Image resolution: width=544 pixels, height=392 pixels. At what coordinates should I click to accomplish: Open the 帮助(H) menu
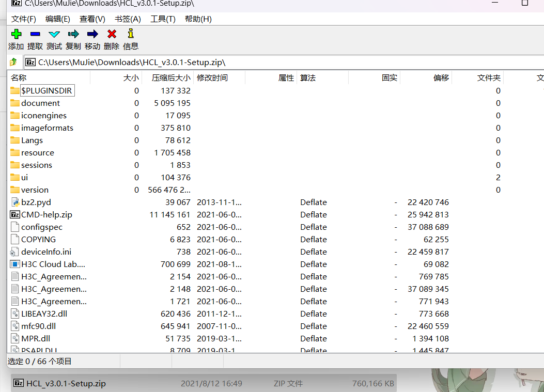click(198, 19)
